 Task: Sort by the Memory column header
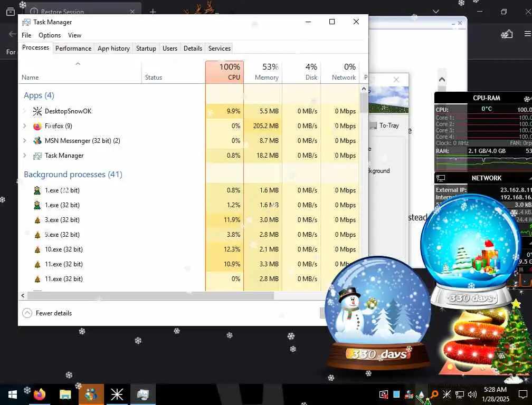tap(263, 72)
